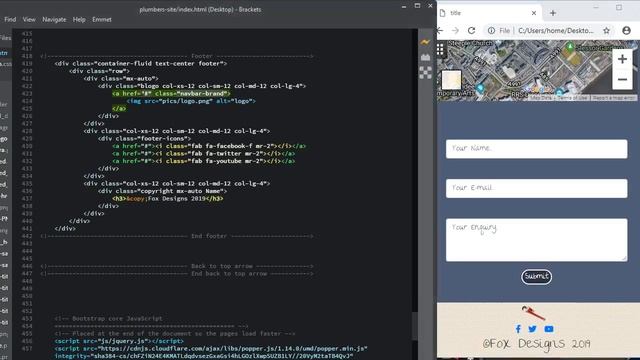Open the Facebook footer icon
The image size is (640, 360).
coord(518,329)
